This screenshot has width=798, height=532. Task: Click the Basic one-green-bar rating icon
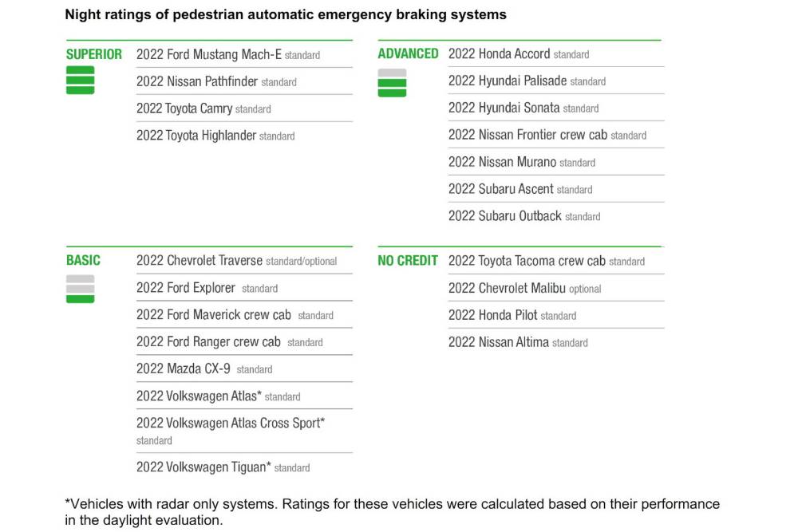[80, 288]
